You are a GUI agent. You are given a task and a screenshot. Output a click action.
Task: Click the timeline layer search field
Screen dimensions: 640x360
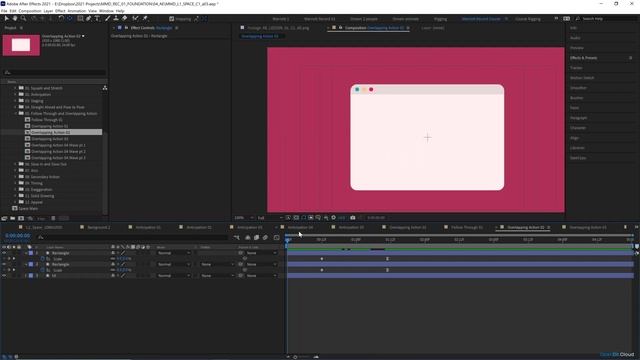click(133, 237)
